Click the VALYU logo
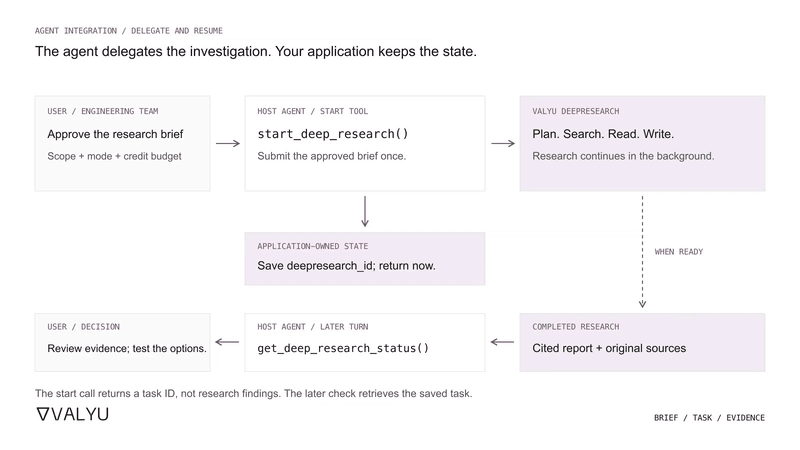 72,414
